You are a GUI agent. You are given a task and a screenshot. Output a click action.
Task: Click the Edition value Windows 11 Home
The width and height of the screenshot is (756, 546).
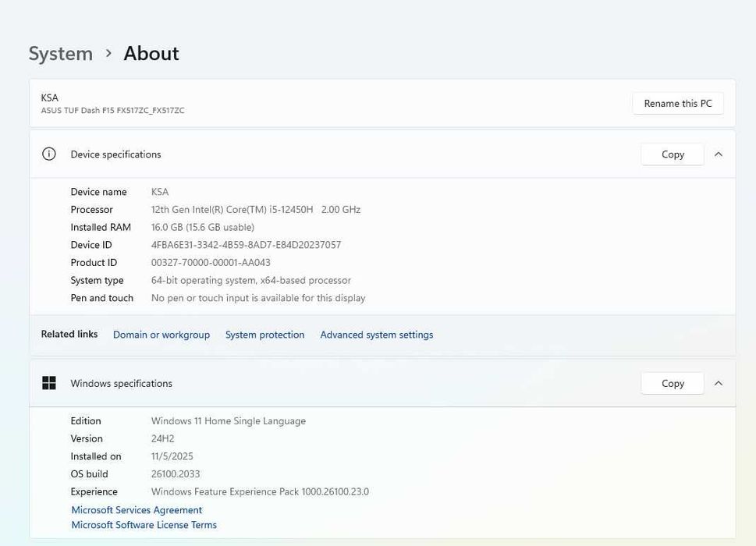[229, 420]
